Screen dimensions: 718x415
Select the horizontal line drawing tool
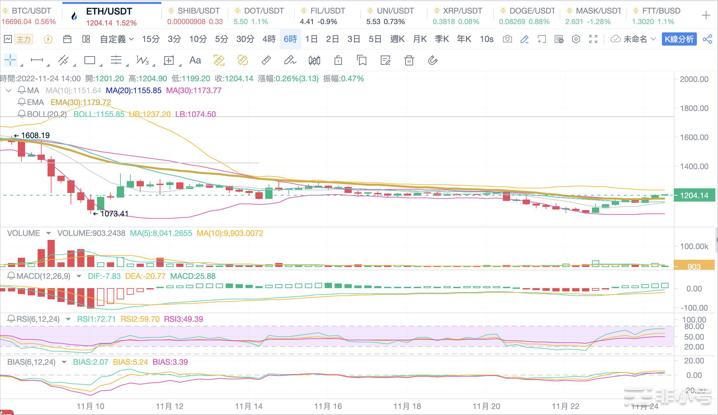pyautogui.click(x=36, y=60)
